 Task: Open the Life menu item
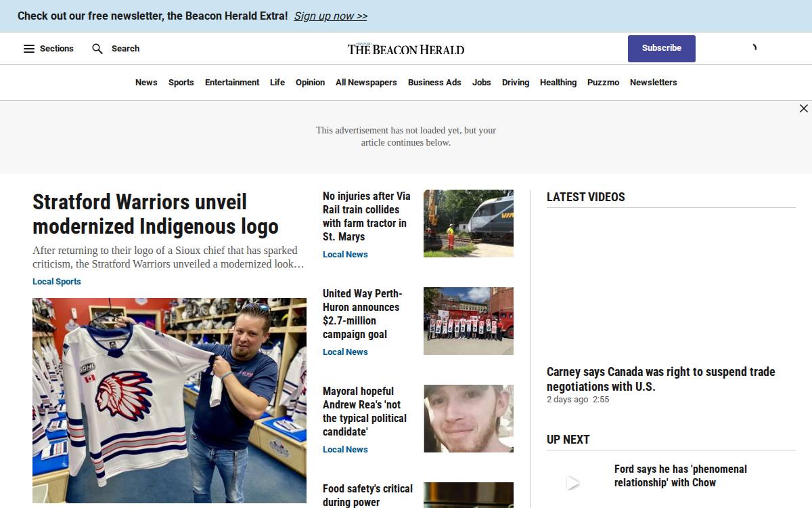pyautogui.click(x=277, y=83)
